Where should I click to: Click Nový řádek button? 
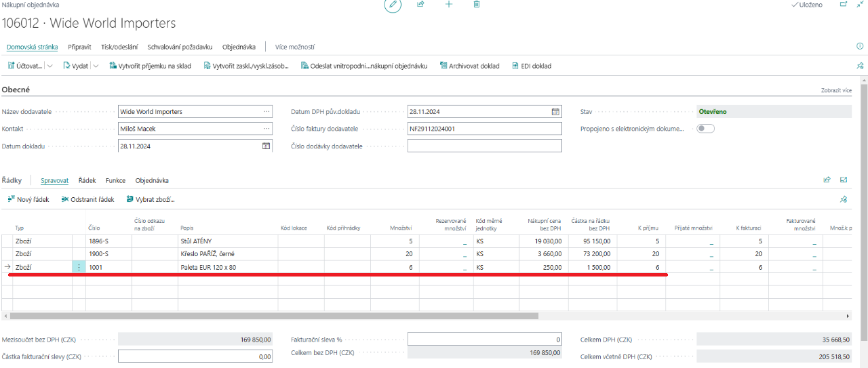coord(28,200)
